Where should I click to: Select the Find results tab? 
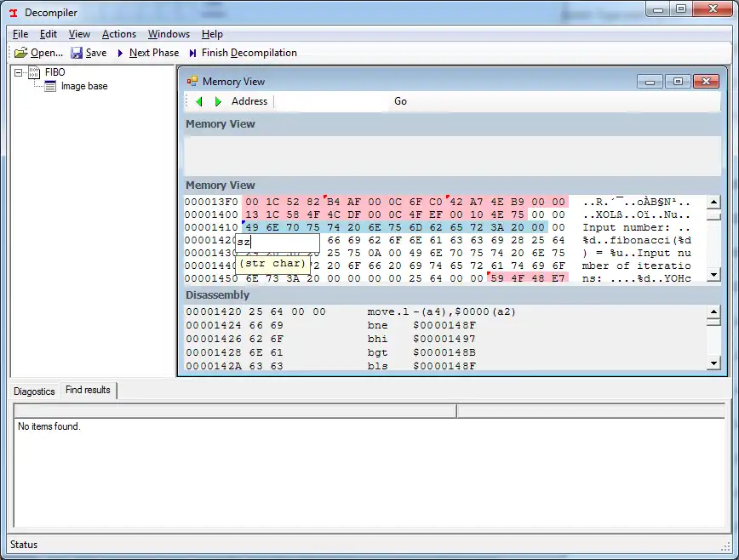[x=88, y=390]
